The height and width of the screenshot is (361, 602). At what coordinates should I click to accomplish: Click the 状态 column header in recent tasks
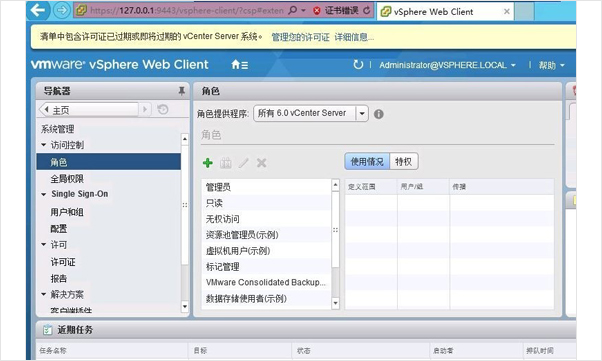[360, 350]
